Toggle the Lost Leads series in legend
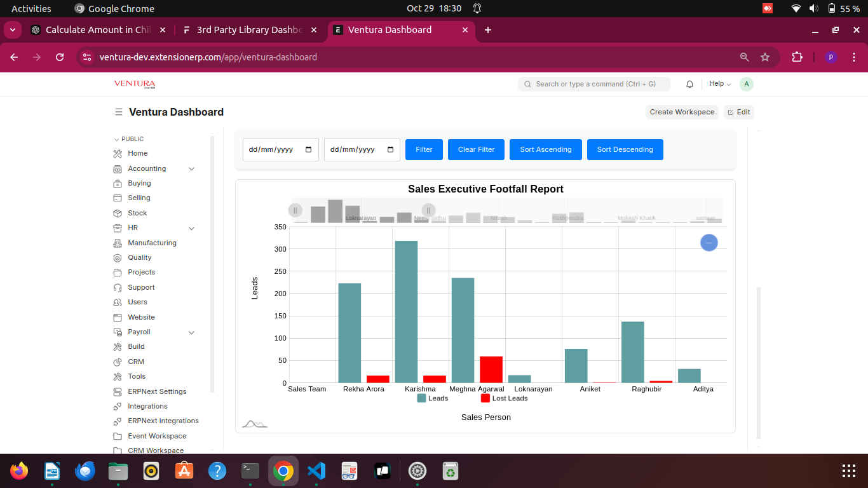This screenshot has width=868, height=488. pos(504,398)
